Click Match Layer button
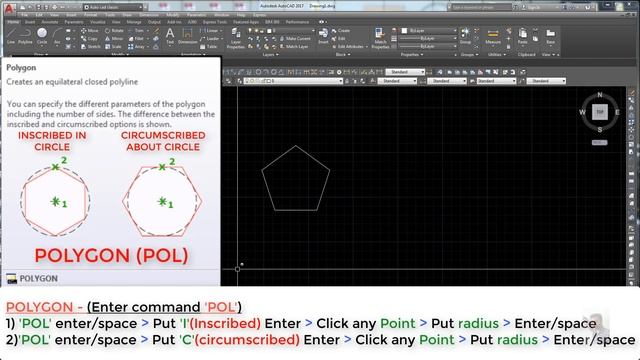640x360 pixels. click(x=294, y=47)
